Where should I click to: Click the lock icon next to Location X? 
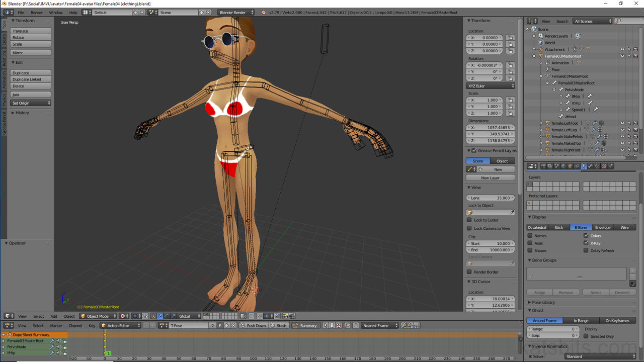pyautogui.click(x=510, y=38)
